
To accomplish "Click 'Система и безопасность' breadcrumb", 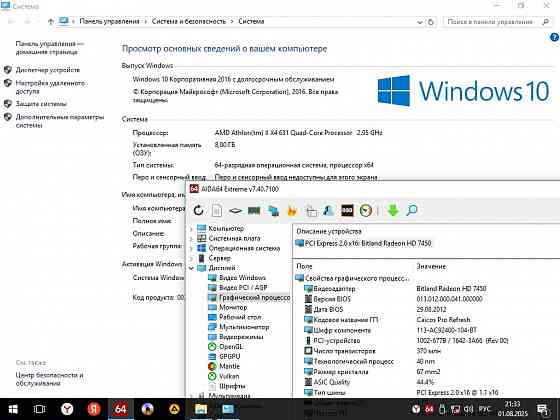I will (x=189, y=21).
